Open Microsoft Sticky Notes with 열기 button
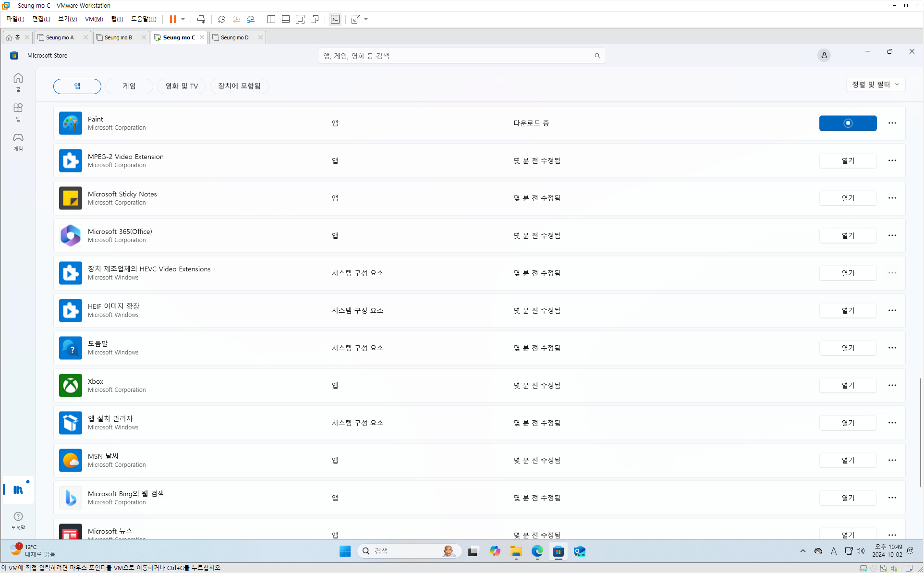The height and width of the screenshot is (573, 924). pyautogui.click(x=848, y=198)
